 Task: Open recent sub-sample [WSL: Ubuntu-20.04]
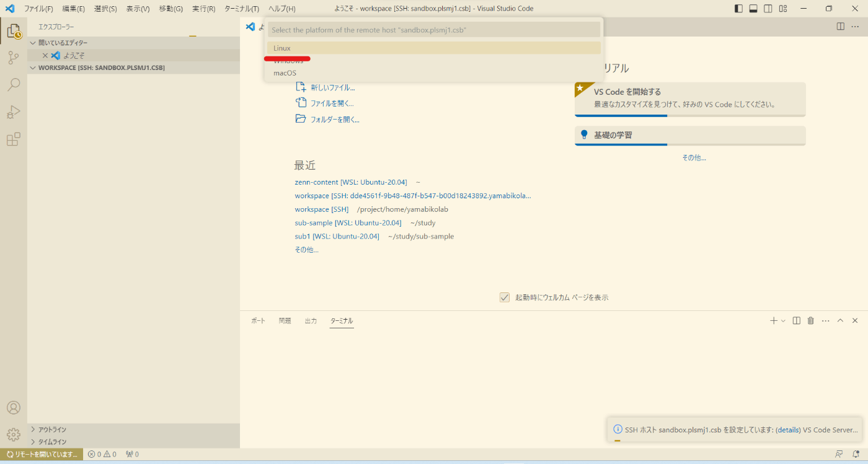pyautogui.click(x=348, y=223)
